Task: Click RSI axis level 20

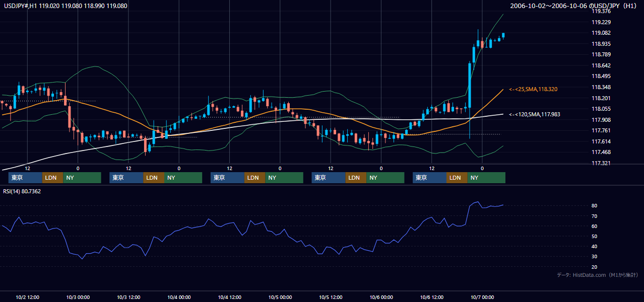Action: coord(594,267)
